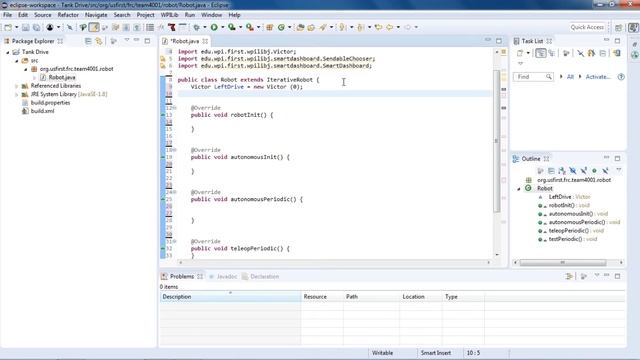Image resolution: width=640 pixels, height=360 pixels.
Task: Click Collapse All in Package Explorer
Action: [88, 41]
